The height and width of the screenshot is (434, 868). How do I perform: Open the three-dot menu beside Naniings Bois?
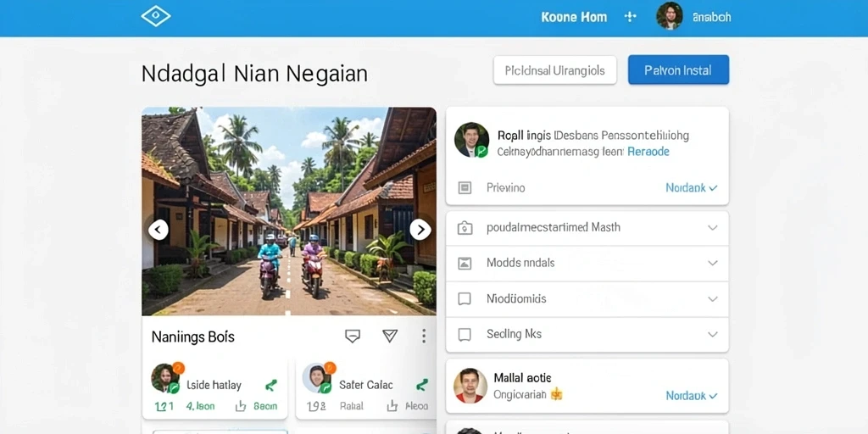click(x=424, y=336)
